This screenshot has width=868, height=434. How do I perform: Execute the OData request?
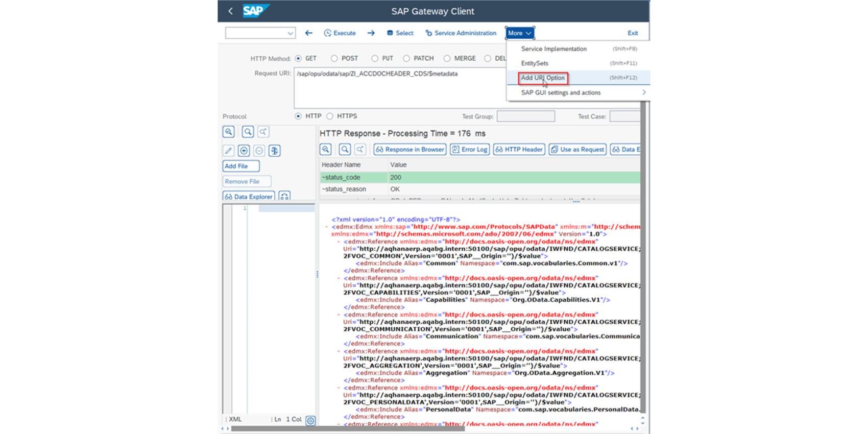coord(340,33)
